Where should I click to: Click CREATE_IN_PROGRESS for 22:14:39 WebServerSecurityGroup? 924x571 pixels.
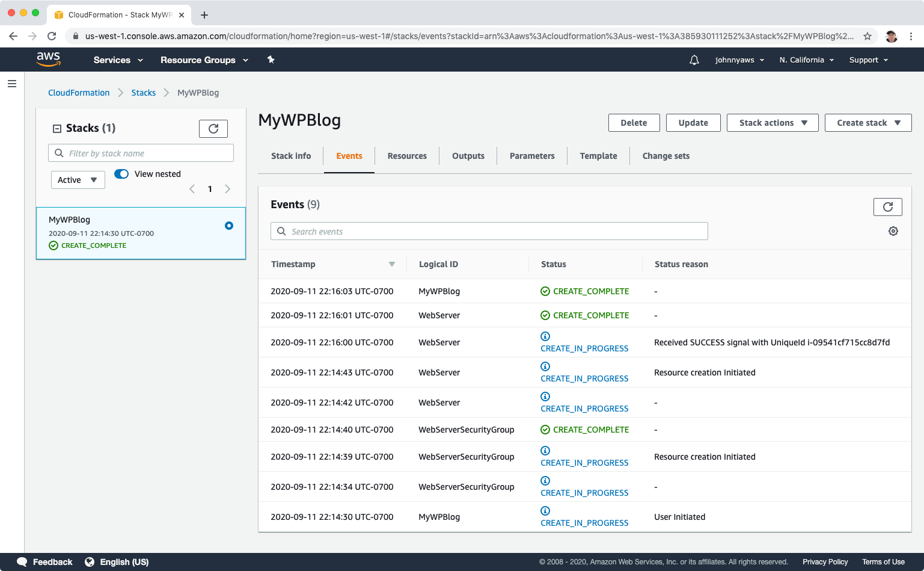tap(584, 463)
